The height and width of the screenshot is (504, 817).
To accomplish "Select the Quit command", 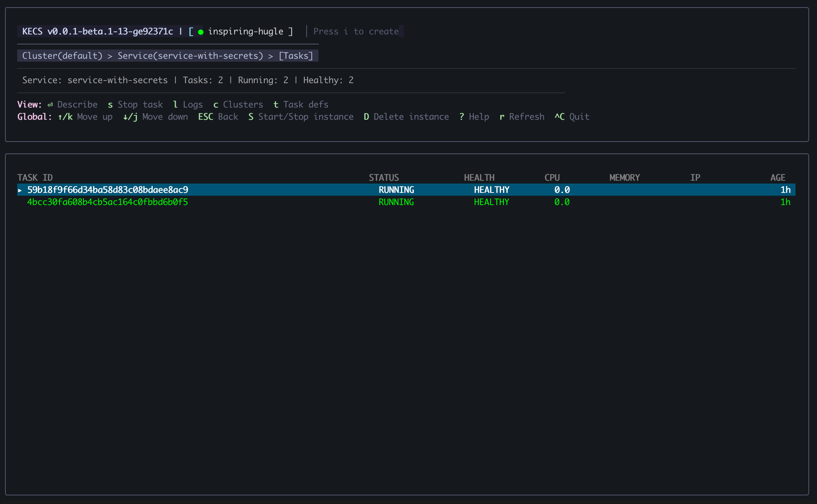I will coord(579,117).
